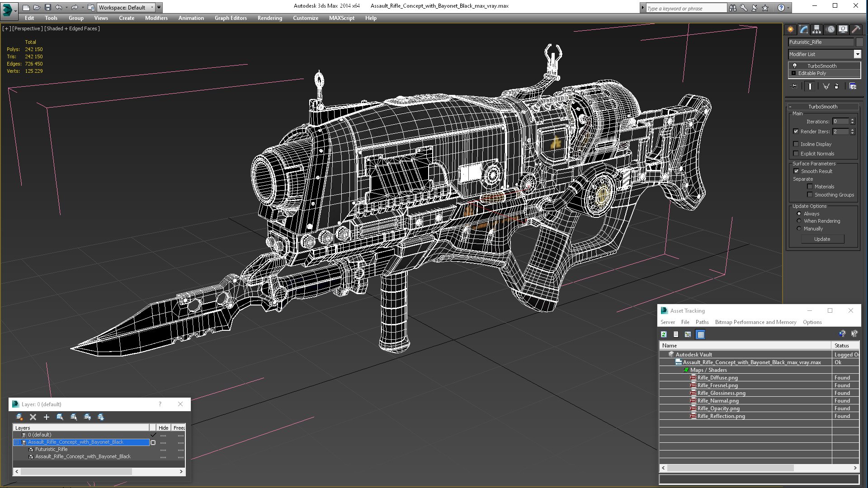This screenshot has height=488, width=868.
Task: Open Customize Quick Access Toolbar arrow
Action: 159,7
